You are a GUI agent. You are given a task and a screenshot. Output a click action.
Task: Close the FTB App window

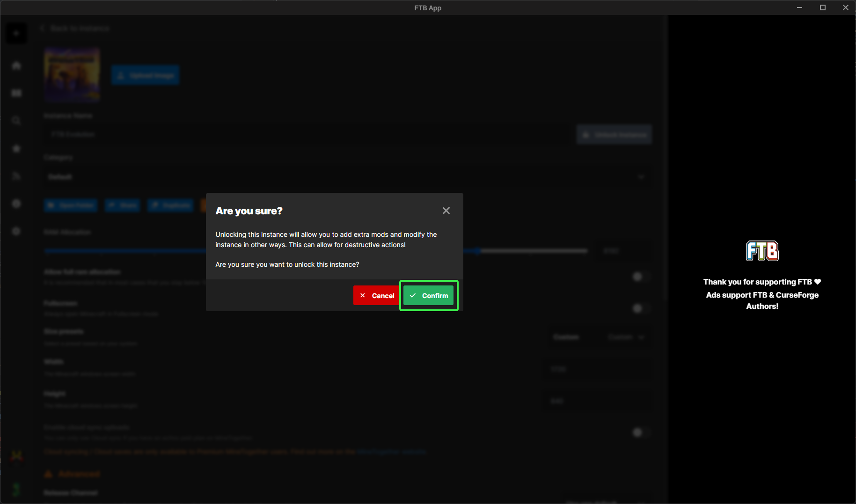tap(845, 7)
